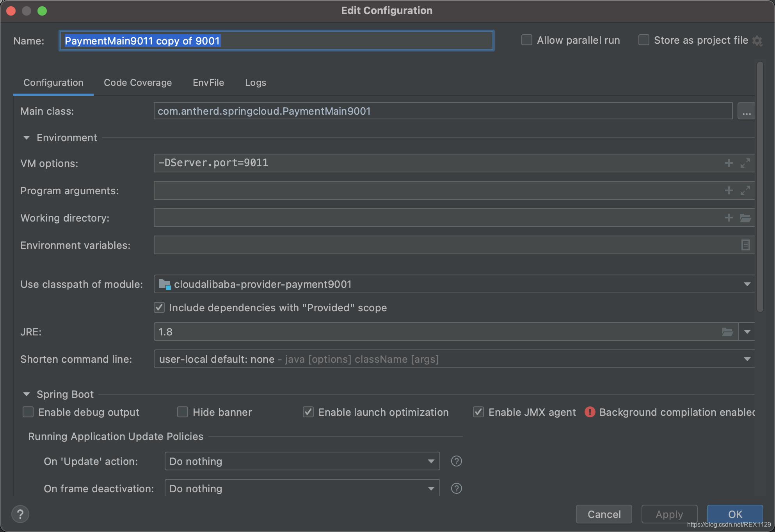Click the gear next to Store as project file
Viewport: 775px width, 532px height.
(x=757, y=41)
